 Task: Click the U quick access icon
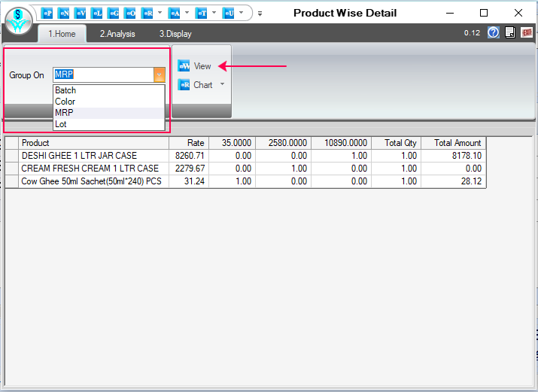tap(228, 14)
